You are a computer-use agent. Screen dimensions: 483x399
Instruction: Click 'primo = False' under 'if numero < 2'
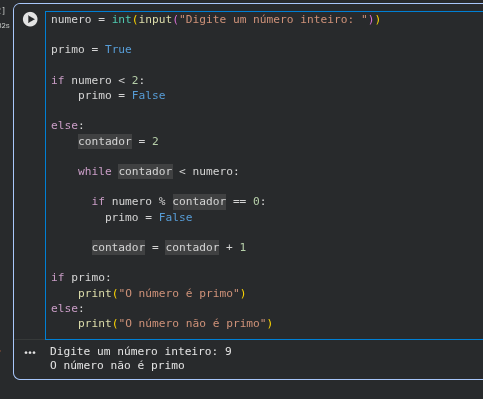[121, 95]
